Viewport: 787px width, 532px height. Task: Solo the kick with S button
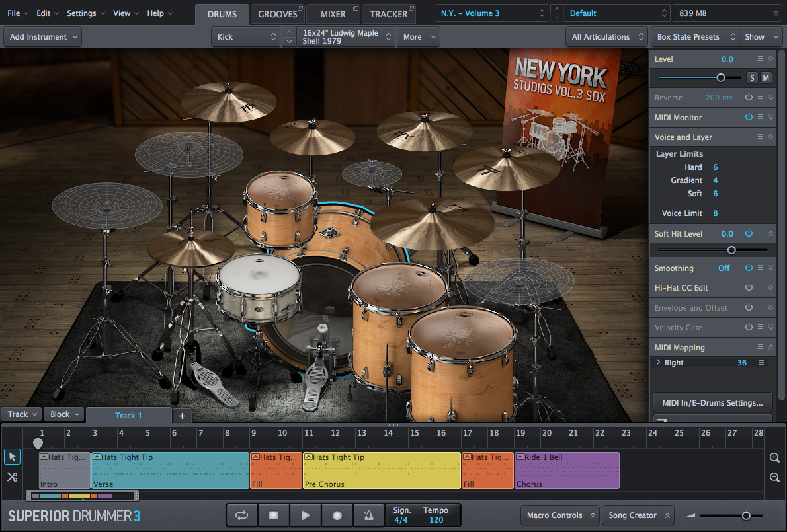(x=752, y=78)
